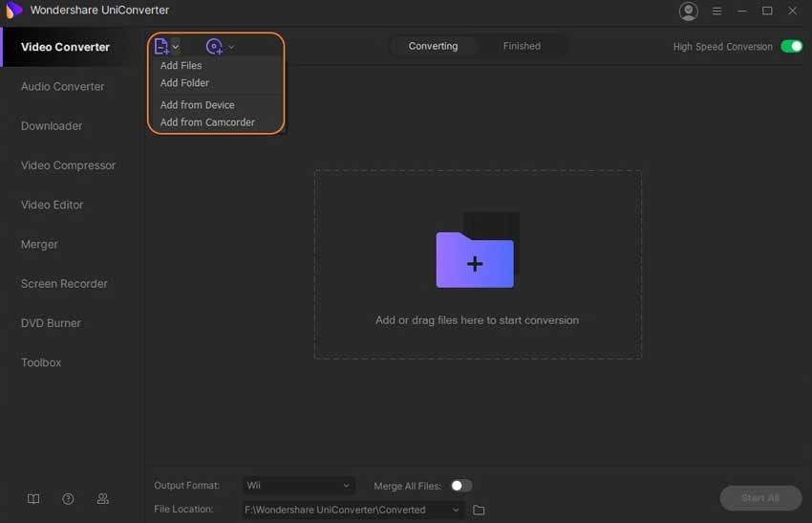Open the account profile icon
812x523 pixels.
(x=688, y=11)
